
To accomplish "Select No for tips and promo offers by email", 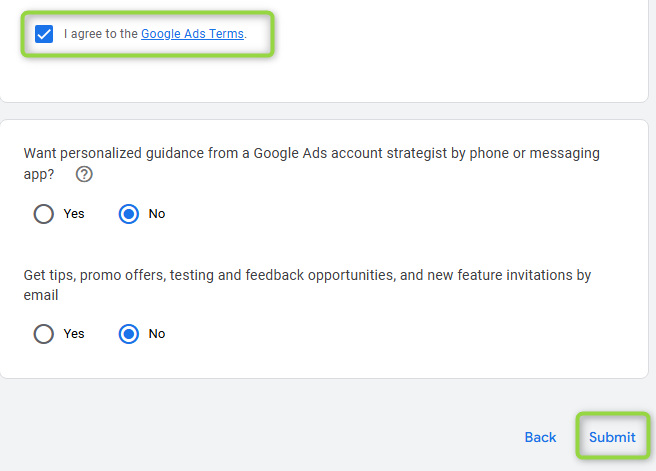I will (128, 334).
